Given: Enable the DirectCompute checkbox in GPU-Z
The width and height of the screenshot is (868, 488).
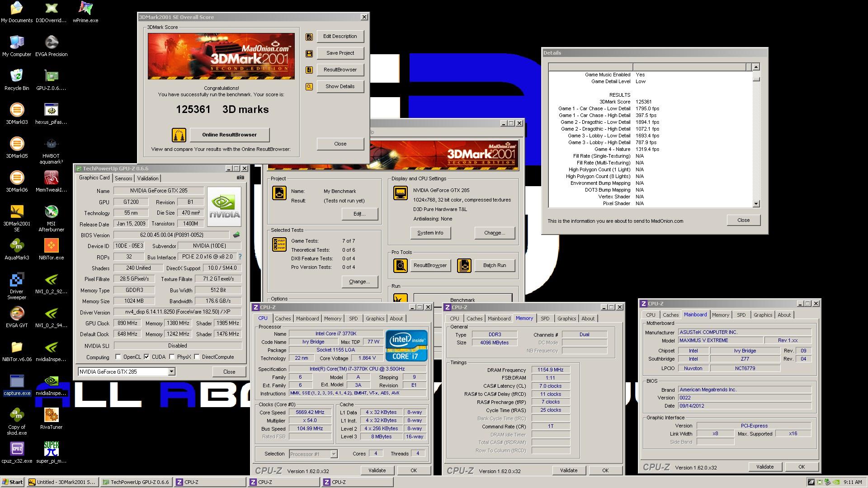Looking at the screenshot, I should pyautogui.click(x=197, y=357).
